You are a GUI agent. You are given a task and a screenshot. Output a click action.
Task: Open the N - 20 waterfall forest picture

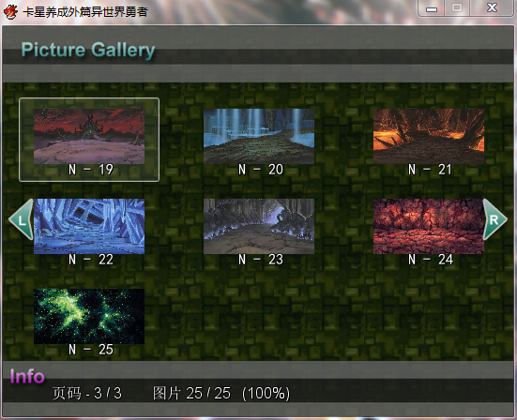pyautogui.click(x=259, y=136)
